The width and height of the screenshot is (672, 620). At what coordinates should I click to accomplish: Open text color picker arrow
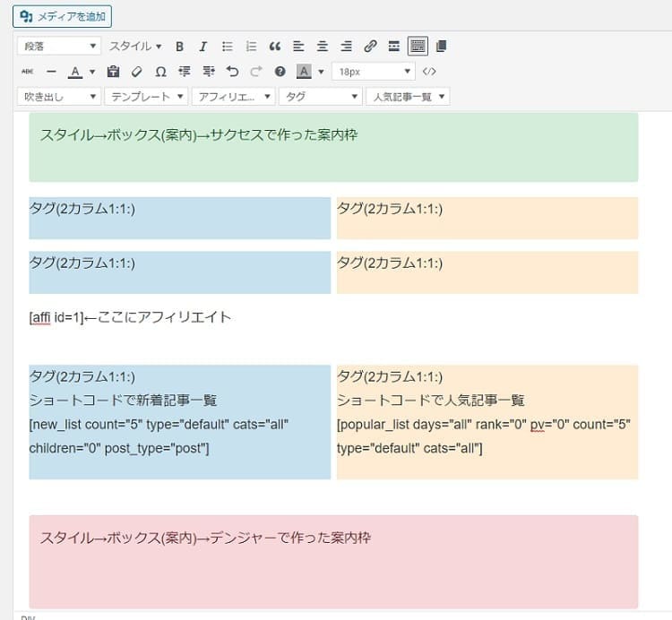[92, 72]
